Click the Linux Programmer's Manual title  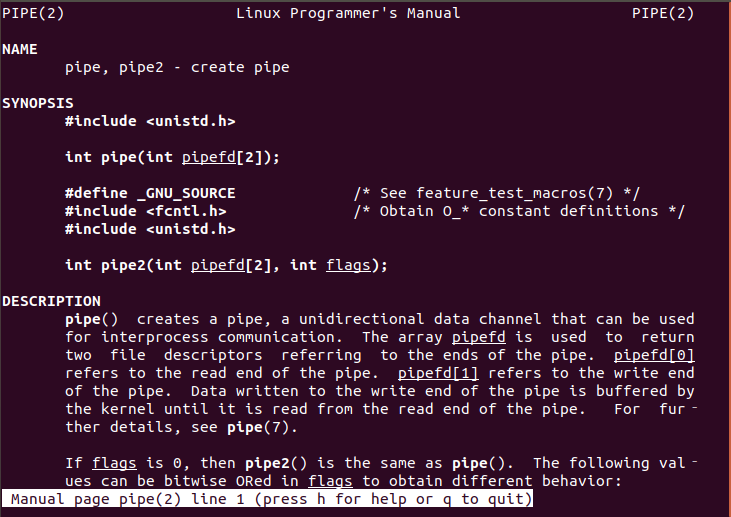[x=348, y=13]
